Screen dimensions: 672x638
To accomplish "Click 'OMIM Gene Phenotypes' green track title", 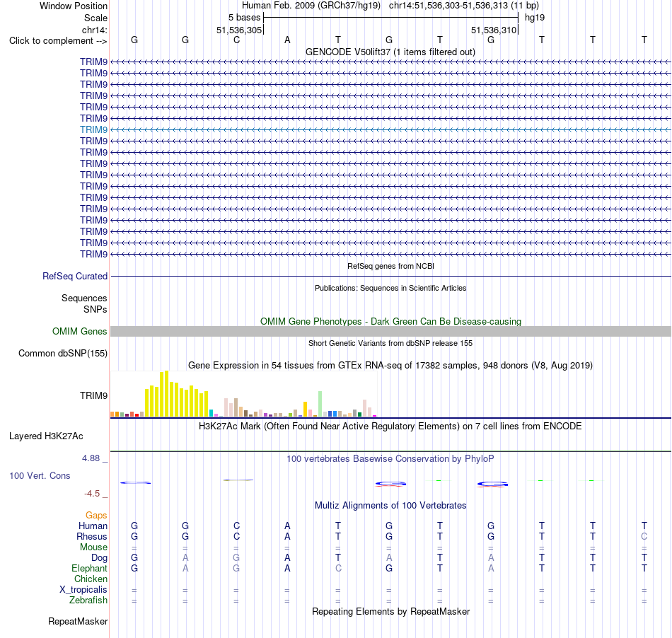I will pyautogui.click(x=391, y=321).
